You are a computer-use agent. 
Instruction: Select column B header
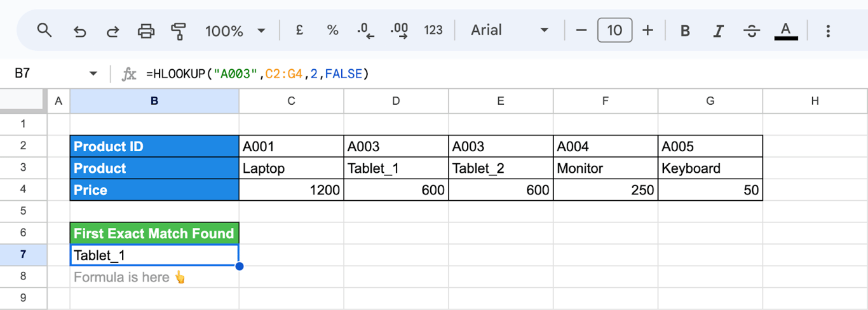pos(154,100)
